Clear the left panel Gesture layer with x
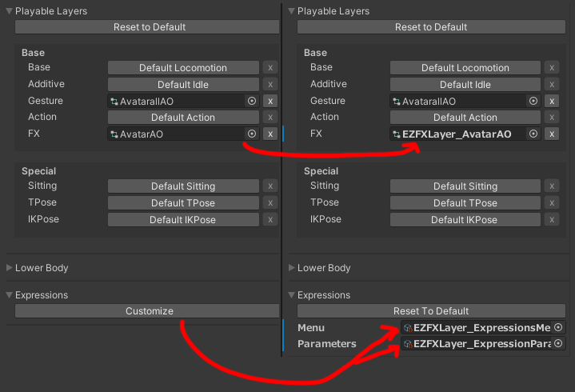Viewport: 575px width, 392px height. pos(270,102)
